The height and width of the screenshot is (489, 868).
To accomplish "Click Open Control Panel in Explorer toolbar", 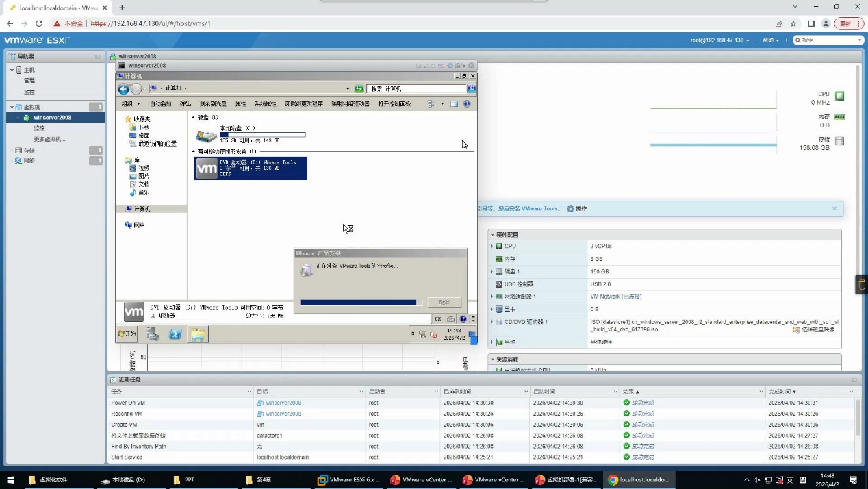I will [x=394, y=104].
